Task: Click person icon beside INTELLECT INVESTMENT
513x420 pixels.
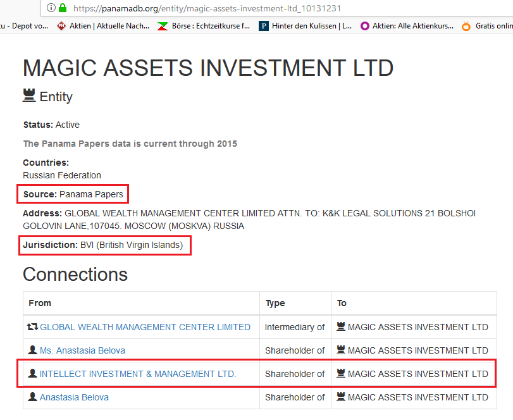Action: tap(32, 373)
